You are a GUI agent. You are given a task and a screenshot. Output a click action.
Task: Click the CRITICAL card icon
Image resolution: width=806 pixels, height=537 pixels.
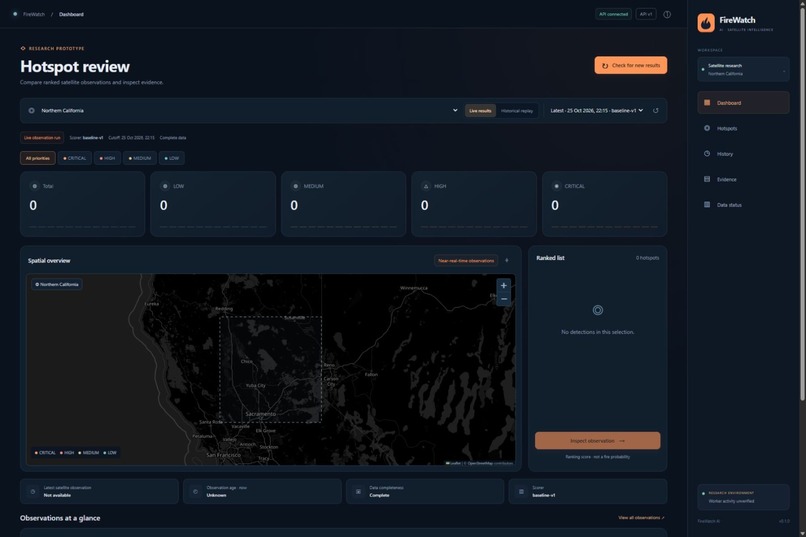[x=556, y=186]
